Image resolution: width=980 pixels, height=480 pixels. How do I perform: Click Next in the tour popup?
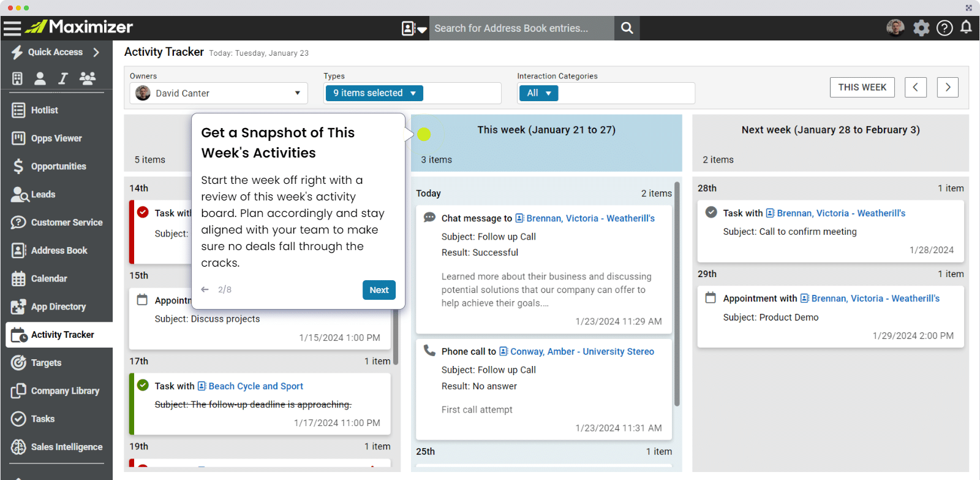point(379,290)
